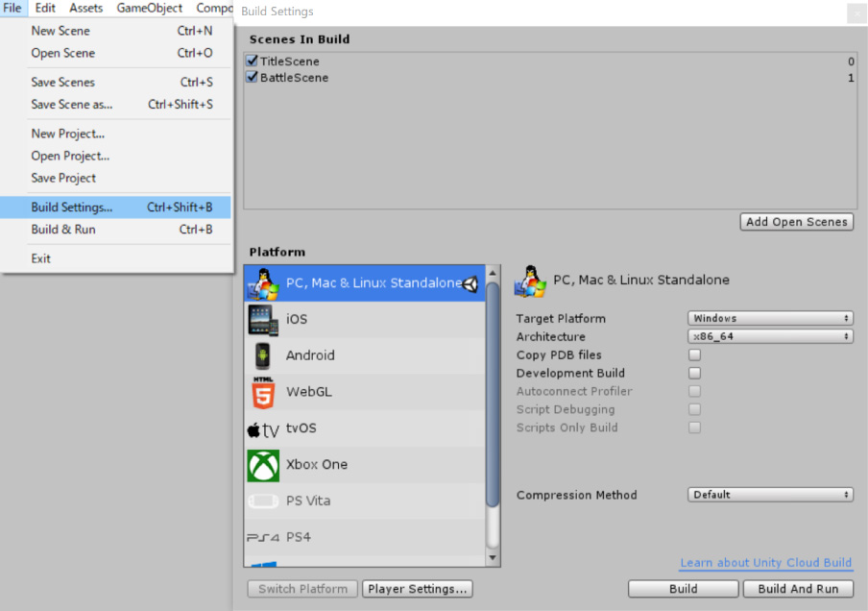Click the platform list scroll up arrow
Image resolution: width=868 pixels, height=611 pixels.
coord(493,273)
